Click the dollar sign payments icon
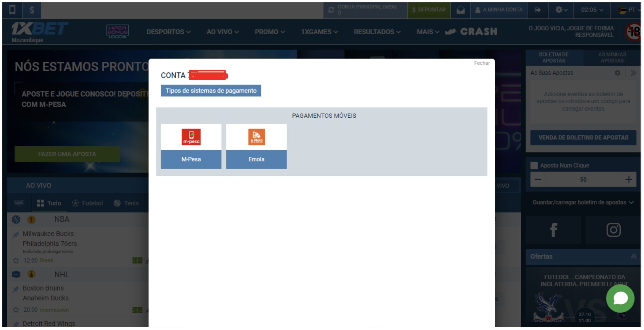Image resolution: width=644 pixels, height=330 pixels. click(x=32, y=10)
